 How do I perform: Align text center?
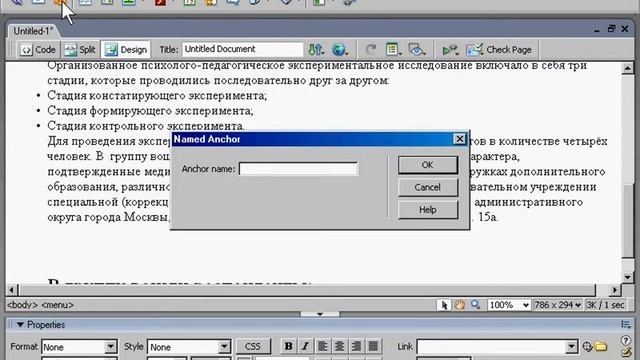pos(339,346)
